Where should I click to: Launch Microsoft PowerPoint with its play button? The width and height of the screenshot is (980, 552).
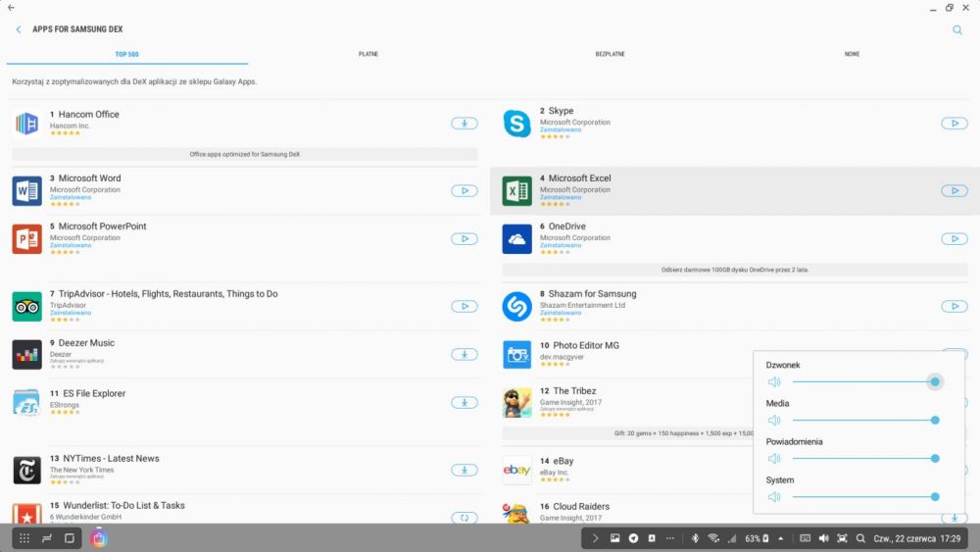coord(465,239)
